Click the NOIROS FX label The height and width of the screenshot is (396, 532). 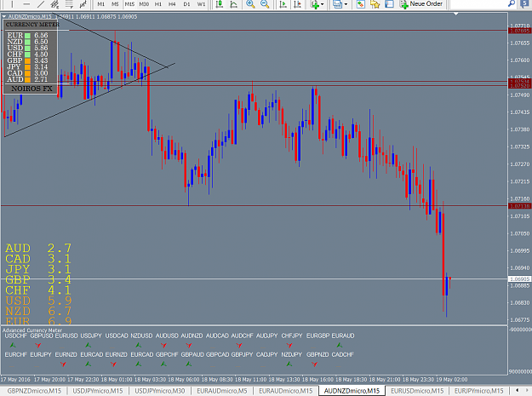click(x=31, y=89)
